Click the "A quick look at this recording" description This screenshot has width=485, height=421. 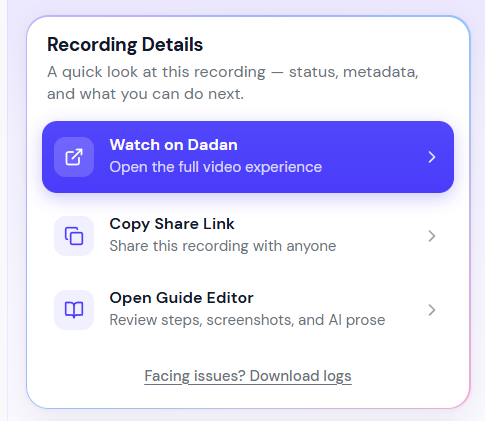tap(233, 83)
